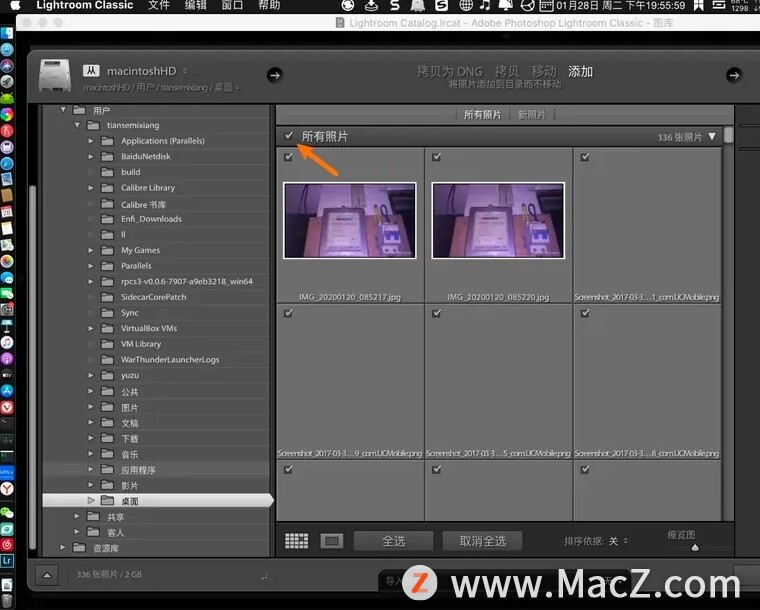Choose 拷贝为 DNG import method
Image resolution: width=760 pixels, height=610 pixels.
click(x=450, y=72)
